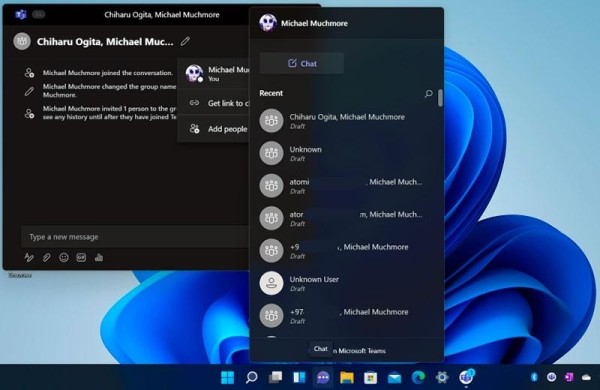Open the Windows Start menu
Screen dimensions: 600x390
(228, 377)
